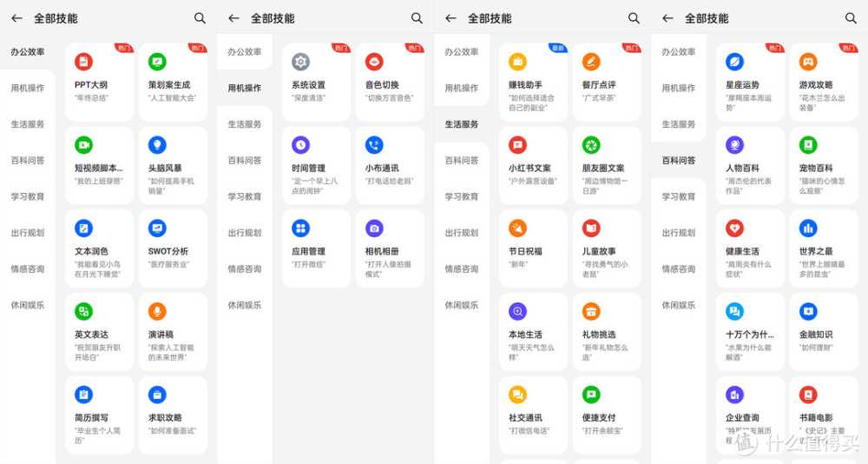Open the 短视频脚本 camera icon
This screenshot has width=868, height=464.
point(83,145)
